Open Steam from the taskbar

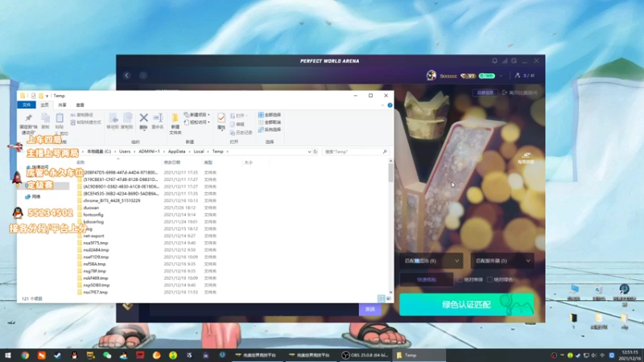tap(57, 356)
